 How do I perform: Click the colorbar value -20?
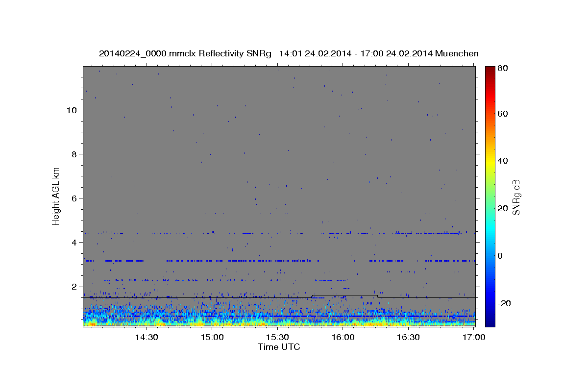click(504, 303)
